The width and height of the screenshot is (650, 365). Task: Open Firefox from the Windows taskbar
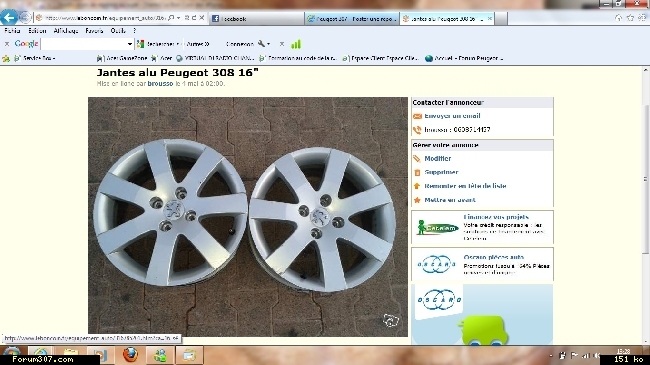coord(130,355)
